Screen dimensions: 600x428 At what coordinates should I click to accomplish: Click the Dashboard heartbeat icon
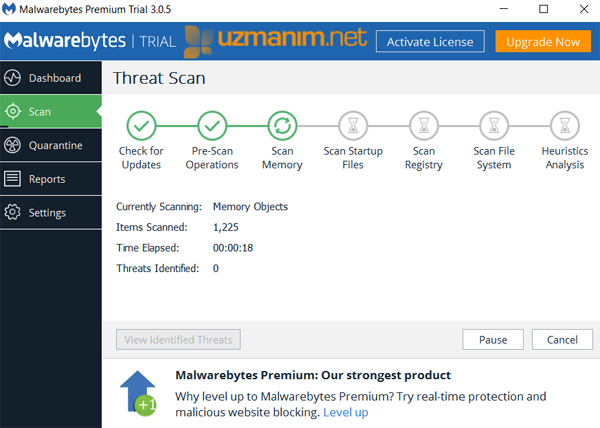coord(13,78)
